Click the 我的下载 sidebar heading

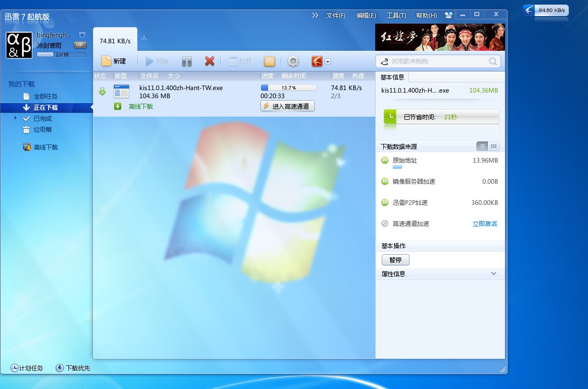click(21, 84)
